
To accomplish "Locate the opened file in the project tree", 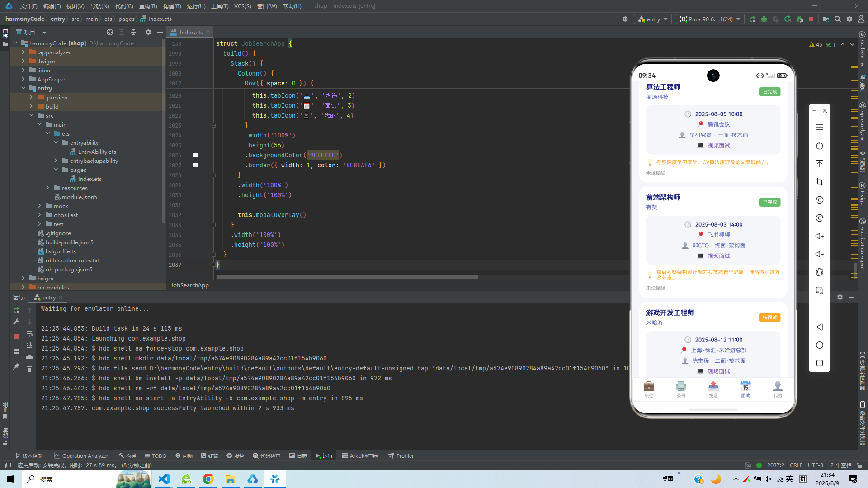I will (110, 32).
